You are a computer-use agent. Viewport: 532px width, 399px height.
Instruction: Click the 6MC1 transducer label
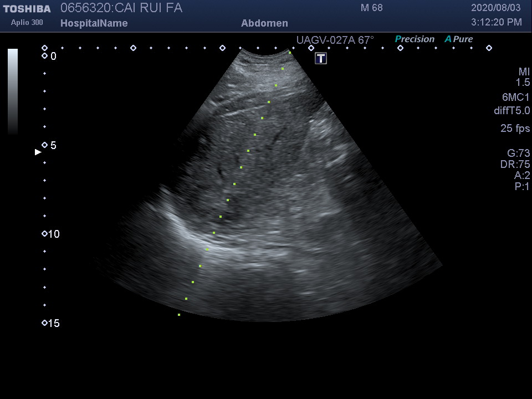coord(515,98)
